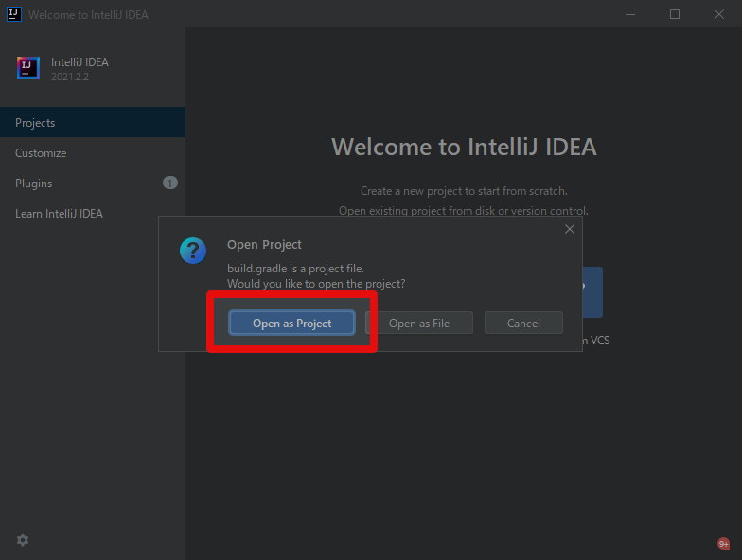
Task: Click the Plugins update count badge
Action: [170, 184]
